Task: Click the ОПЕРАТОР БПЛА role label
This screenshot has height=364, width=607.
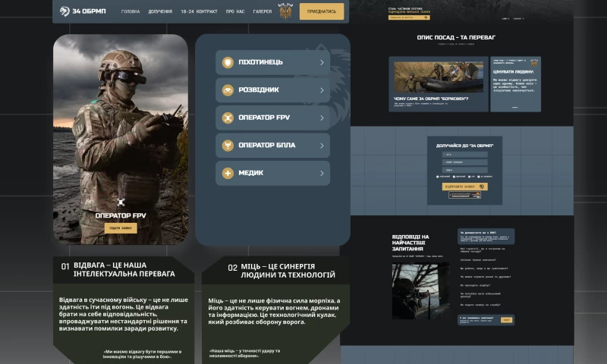Action: tap(267, 146)
